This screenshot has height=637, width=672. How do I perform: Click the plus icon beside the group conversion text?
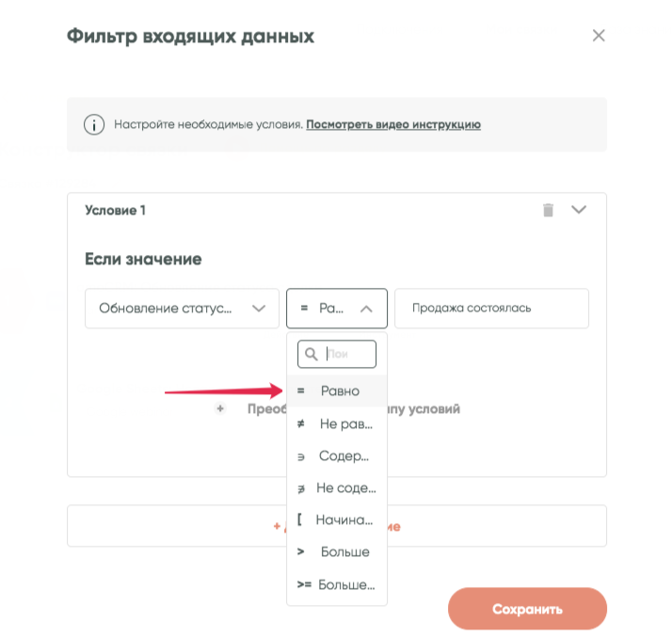[220, 409]
